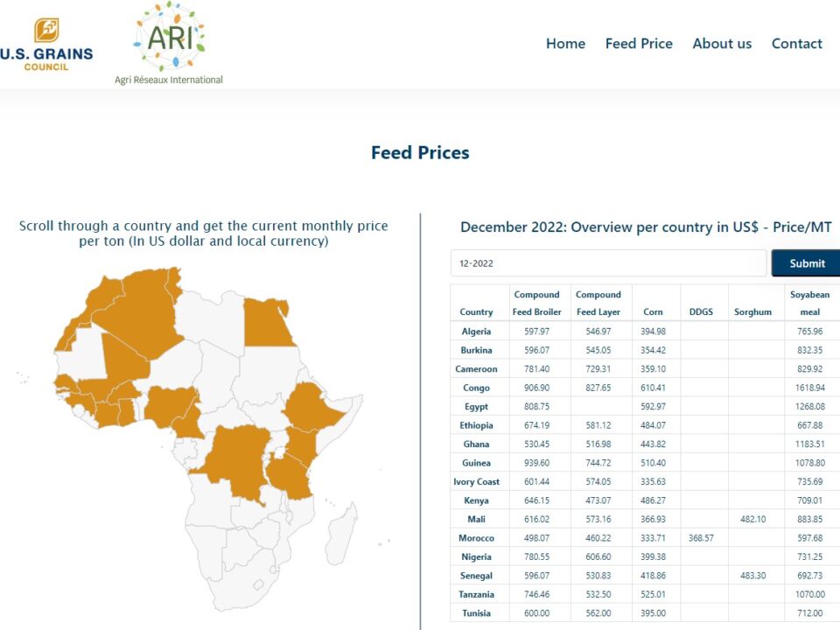The image size is (840, 630).
Task: Submit the selected month
Action: coord(806,263)
